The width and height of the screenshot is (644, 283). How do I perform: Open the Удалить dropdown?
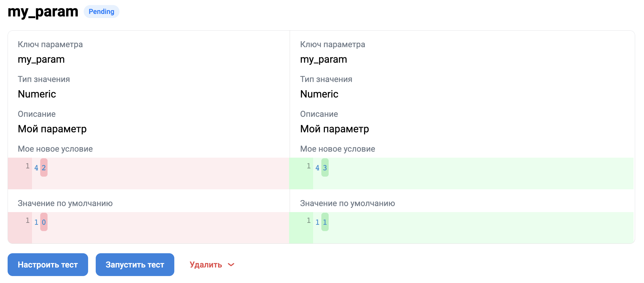tap(206, 265)
